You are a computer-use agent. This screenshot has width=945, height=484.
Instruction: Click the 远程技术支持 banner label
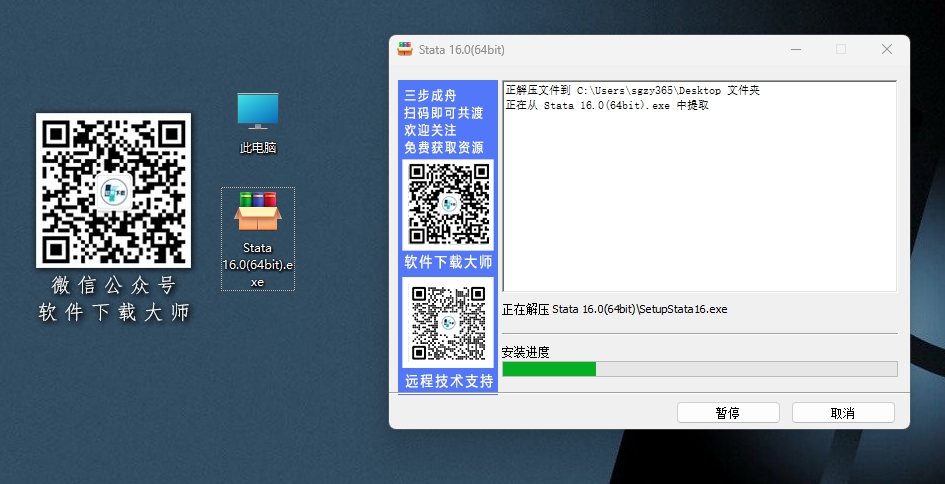tap(449, 381)
